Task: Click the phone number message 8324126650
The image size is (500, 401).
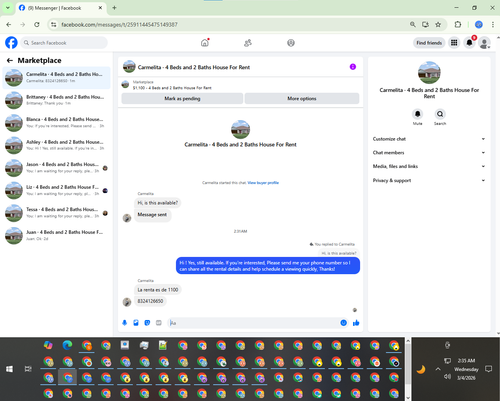Action: [150, 301]
